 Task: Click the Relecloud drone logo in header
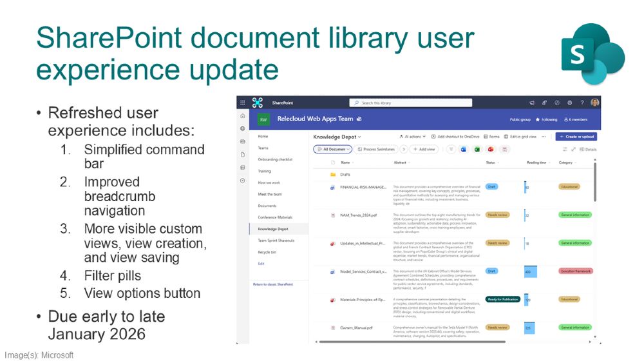[x=258, y=103]
